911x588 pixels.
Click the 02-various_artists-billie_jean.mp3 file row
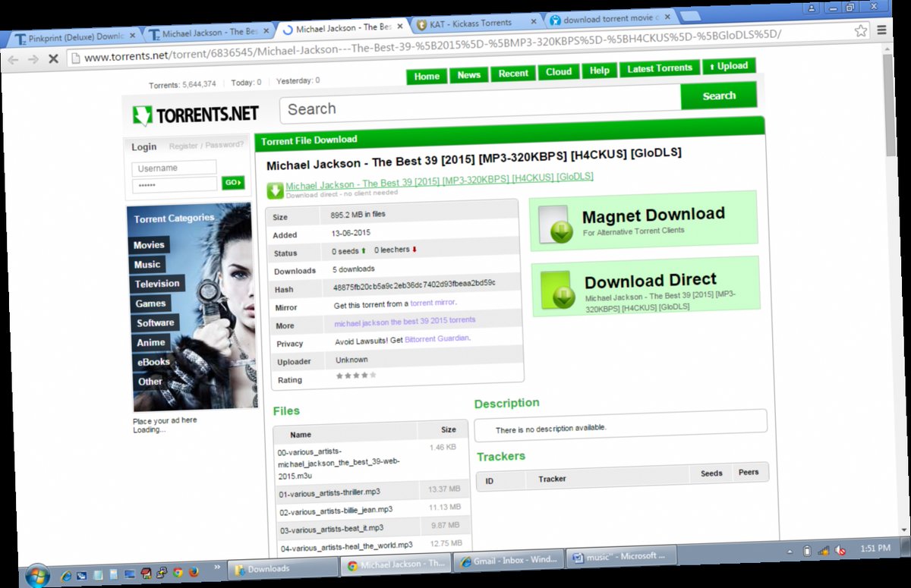click(x=372, y=508)
